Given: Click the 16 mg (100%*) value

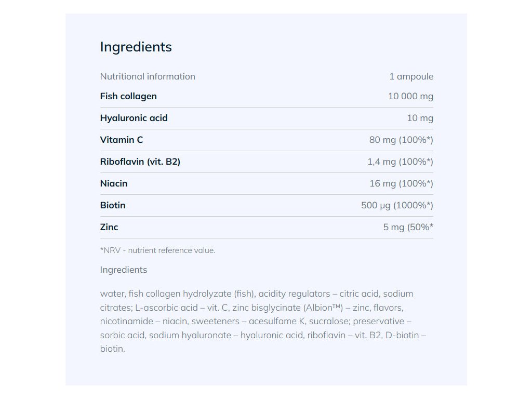Looking at the screenshot, I should (402, 183).
